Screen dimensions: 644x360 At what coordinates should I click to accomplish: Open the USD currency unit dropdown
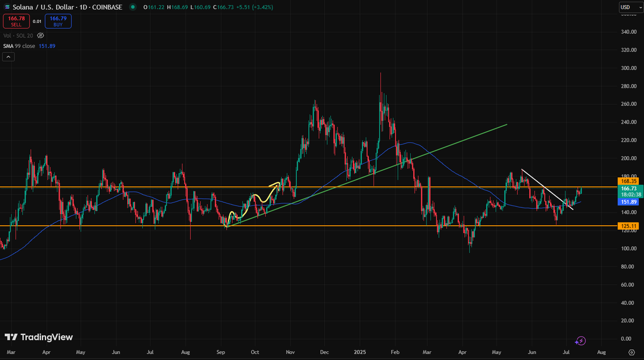pos(626,7)
